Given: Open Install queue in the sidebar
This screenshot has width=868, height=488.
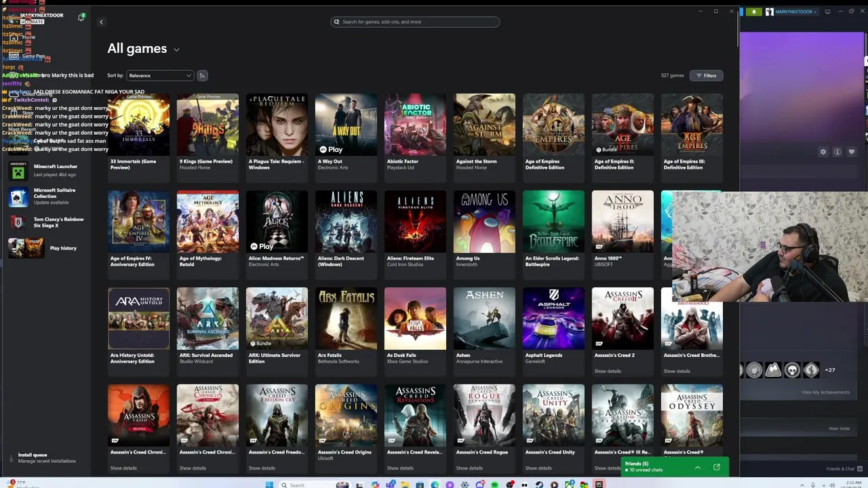Looking at the screenshot, I should 45,457.
